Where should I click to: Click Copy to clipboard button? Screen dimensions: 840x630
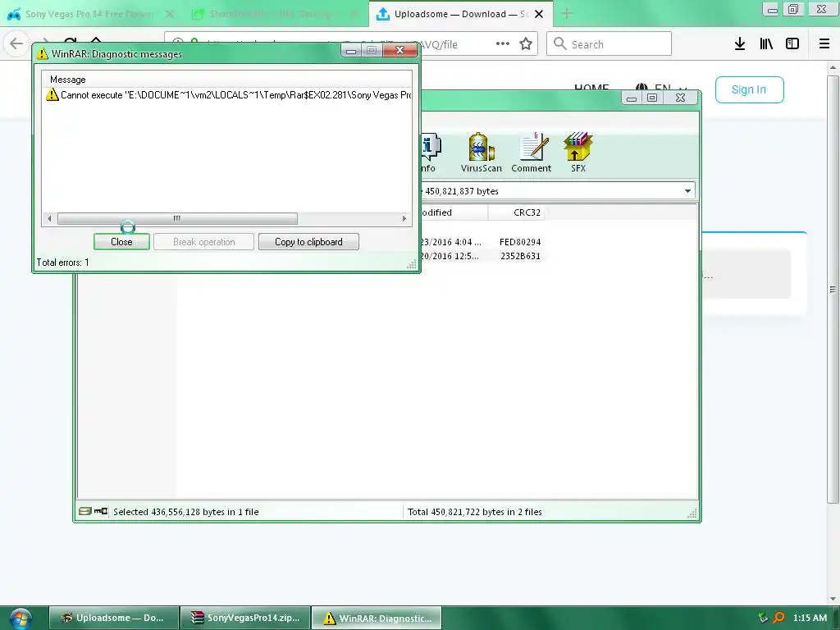pos(308,242)
